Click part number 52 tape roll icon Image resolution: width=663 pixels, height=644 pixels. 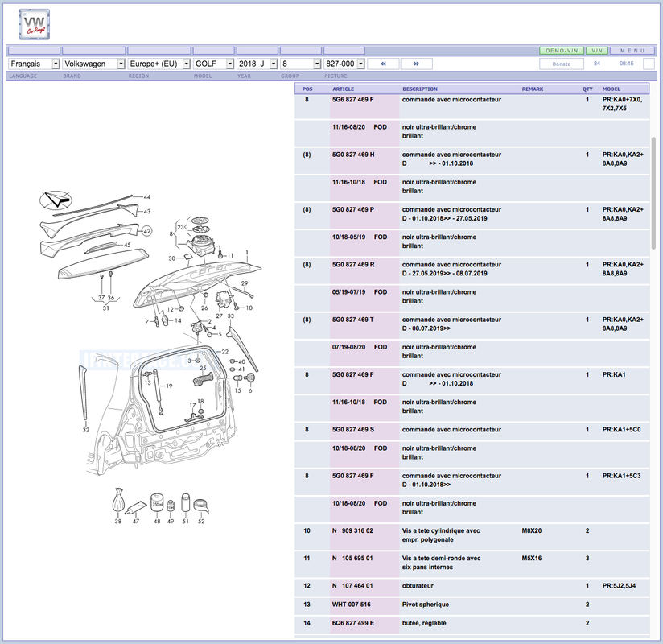(x=201, y=506)
